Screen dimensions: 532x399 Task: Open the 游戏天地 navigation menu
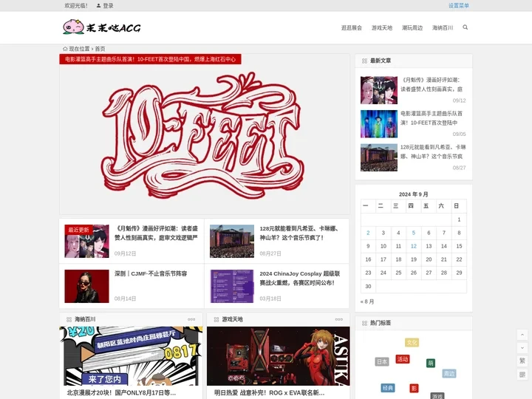pyautogui.click(x=382, y=28)
